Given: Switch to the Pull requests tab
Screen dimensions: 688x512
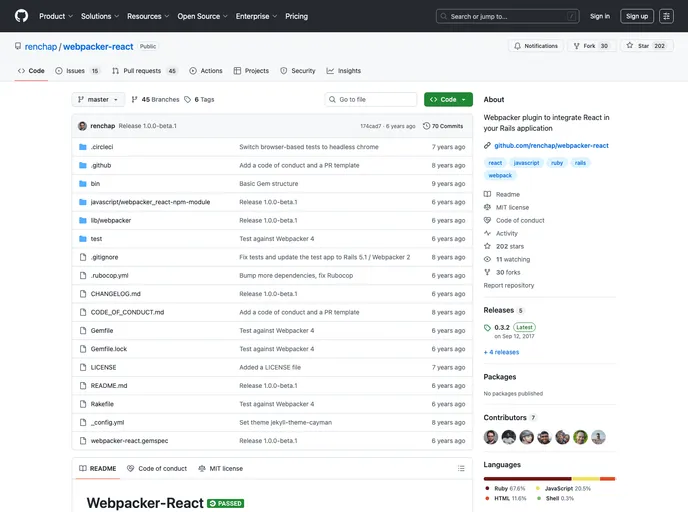Looking at the screenshot, I should pyautogui.click(x=144, y=71).
